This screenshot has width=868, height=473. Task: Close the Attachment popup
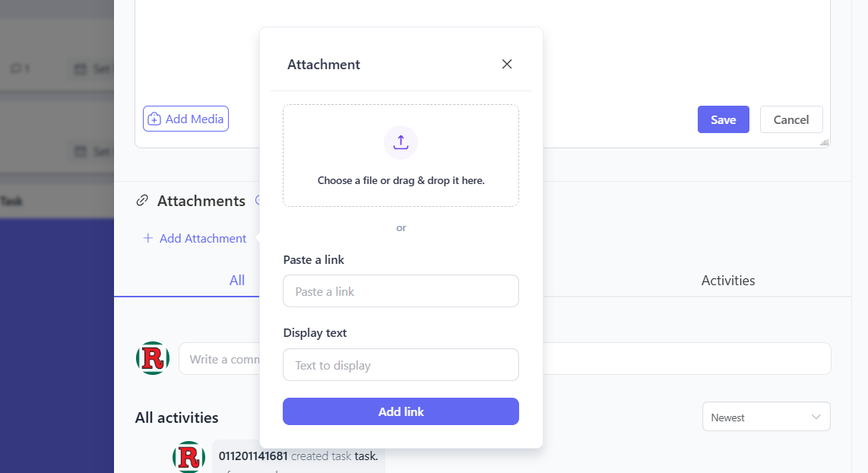[507, 65]
